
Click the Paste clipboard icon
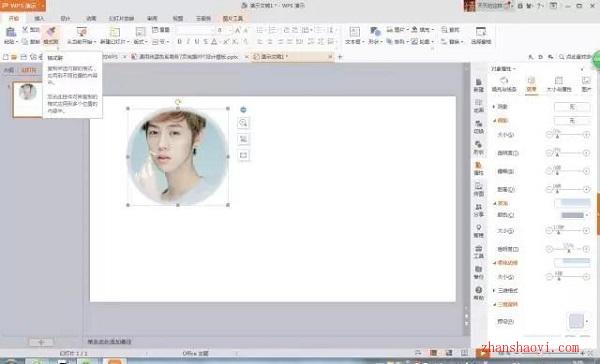click(x=11, y=33)
